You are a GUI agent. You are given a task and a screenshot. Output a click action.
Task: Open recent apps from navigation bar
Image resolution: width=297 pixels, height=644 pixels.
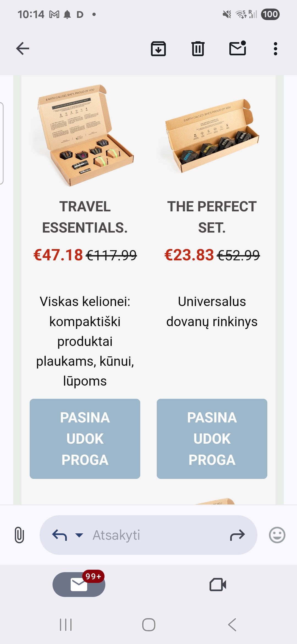[x=66, y=624]
